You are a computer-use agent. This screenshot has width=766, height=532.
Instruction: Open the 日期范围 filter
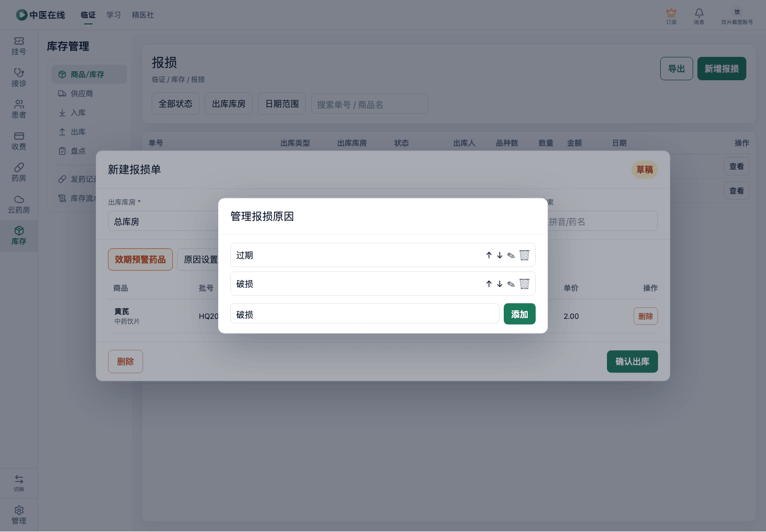[282, 104]
